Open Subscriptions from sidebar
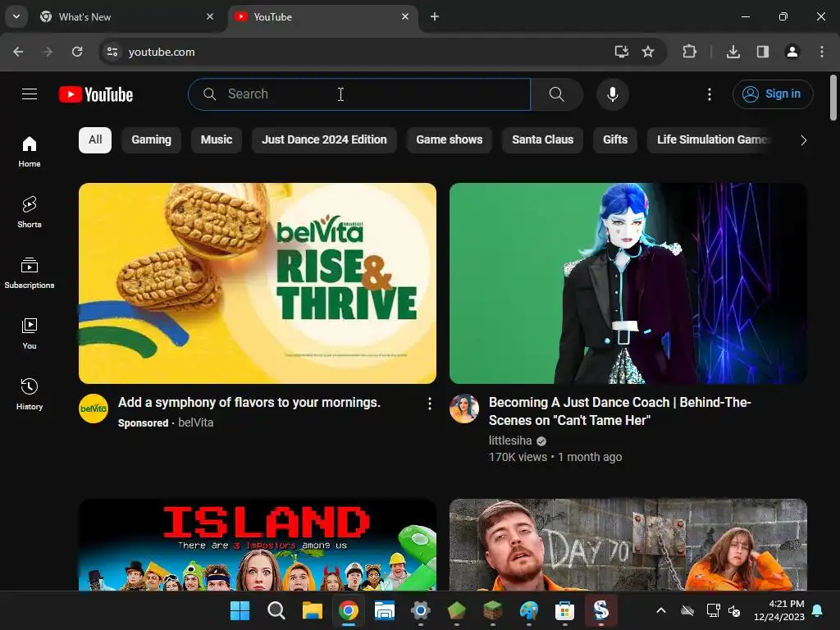The image size is (840, 630). tap(30, 272)
